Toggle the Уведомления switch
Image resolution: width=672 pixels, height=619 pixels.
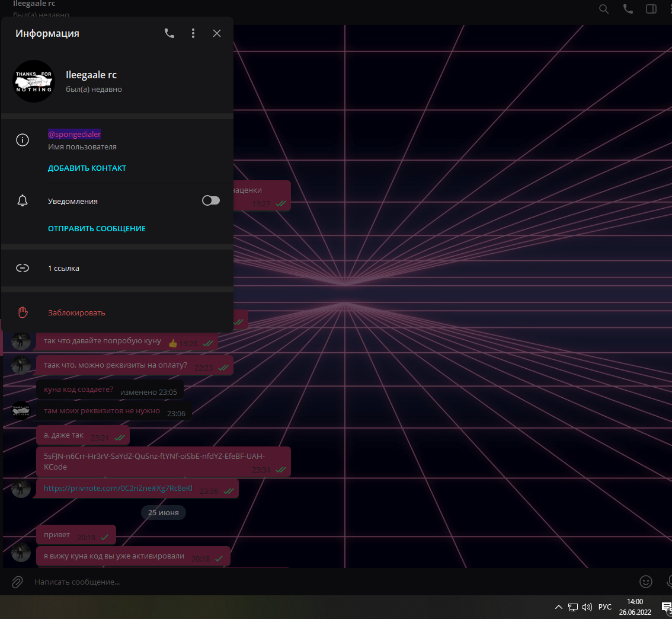tap(211, 200)
